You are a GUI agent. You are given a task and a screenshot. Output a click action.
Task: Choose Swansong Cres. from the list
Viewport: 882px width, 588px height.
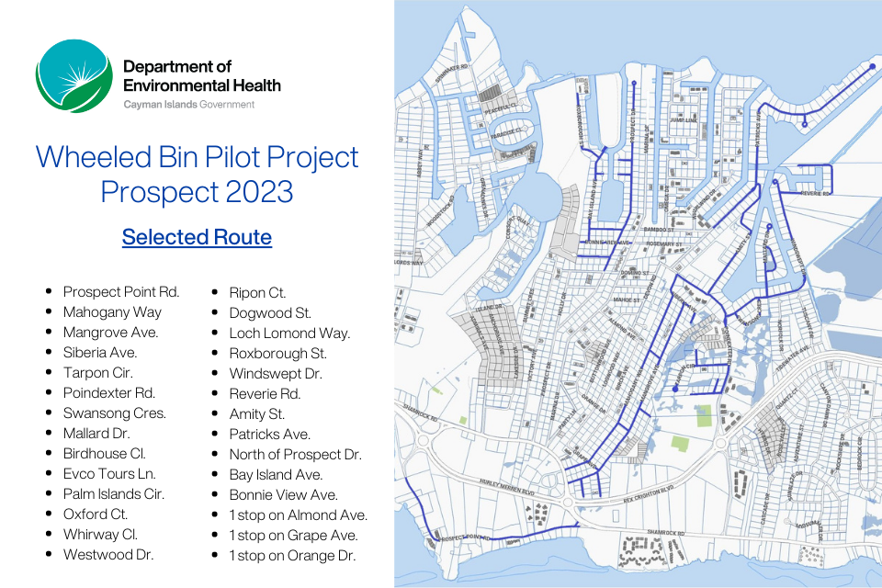[x=115, y=413]
